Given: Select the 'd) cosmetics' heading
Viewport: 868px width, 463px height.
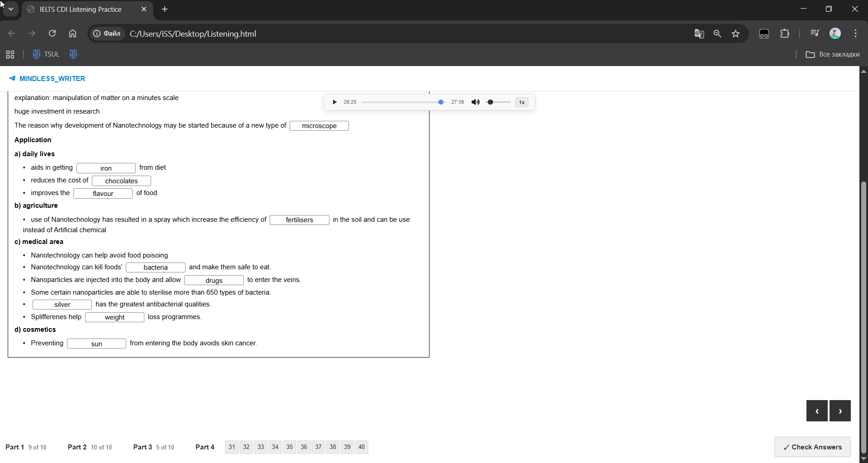Looking at the screenshot, I should (35, 329).
